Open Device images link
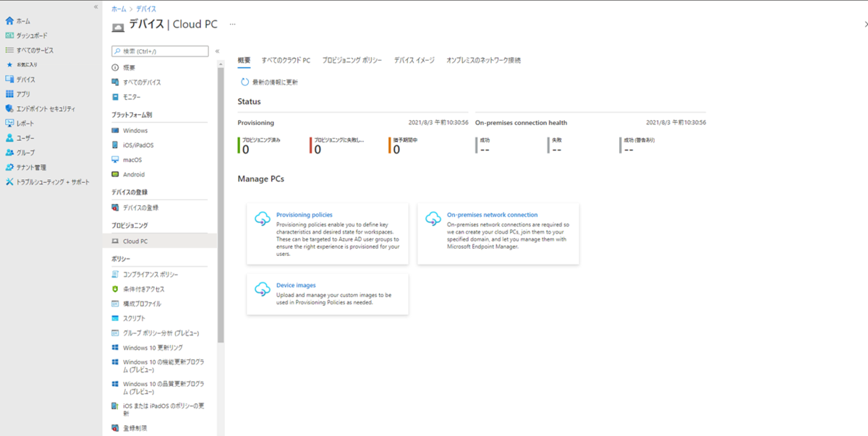 coord(296,286)
